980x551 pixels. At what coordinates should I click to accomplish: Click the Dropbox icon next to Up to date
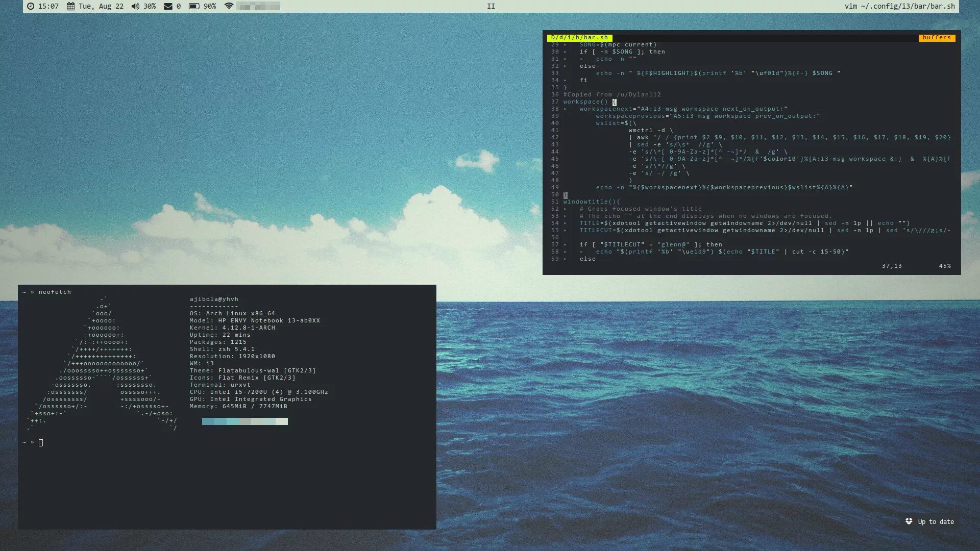909,521
